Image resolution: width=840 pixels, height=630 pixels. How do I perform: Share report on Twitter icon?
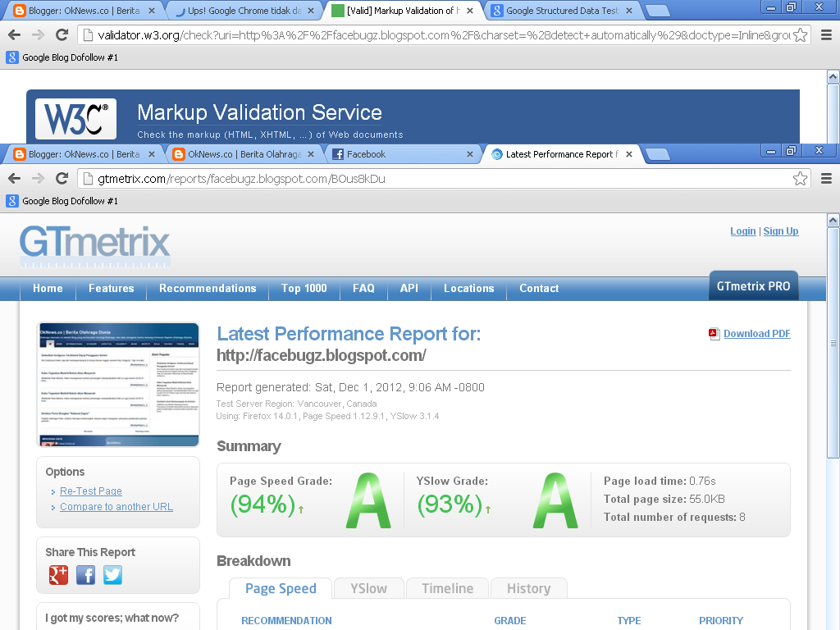coord(112,575)
